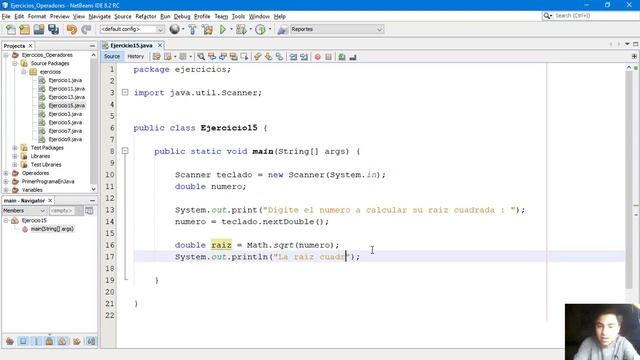Open the Forward navigation dropdown in the editor toolbar
This screenshot has width=640, height=360.
pyautogui.click(x=191, y=57)
